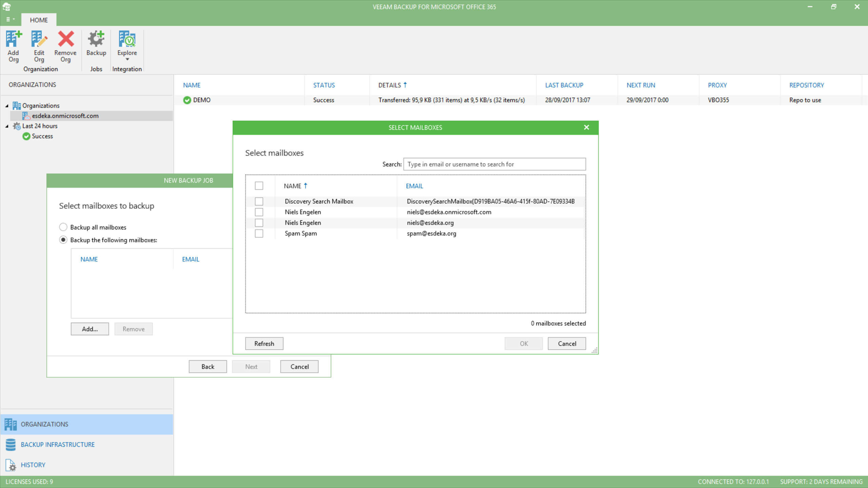This screenshot has width=868, height=488.
Task: Switch to the HOME ribbon tab
Action: tap(39, 20)
